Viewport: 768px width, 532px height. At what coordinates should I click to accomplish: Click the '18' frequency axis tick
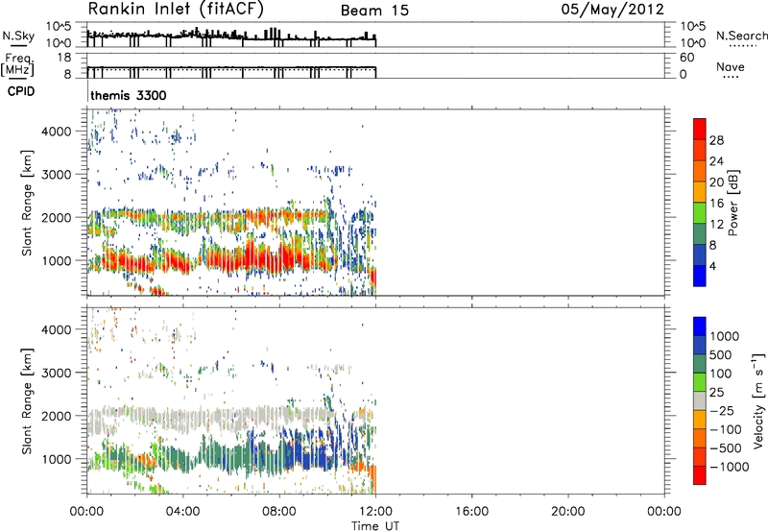tap(64, 58)
